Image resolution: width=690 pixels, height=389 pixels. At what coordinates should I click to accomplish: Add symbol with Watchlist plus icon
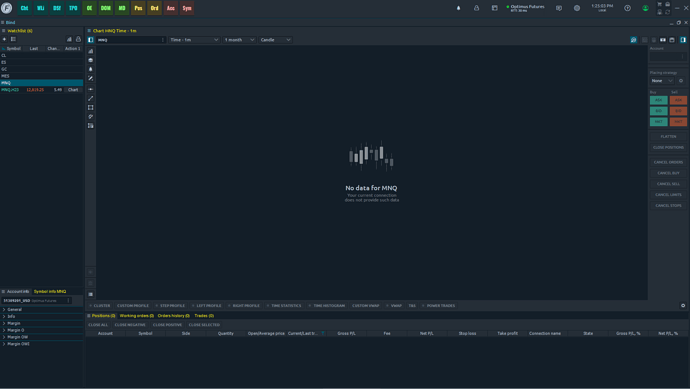coord(4,39)
